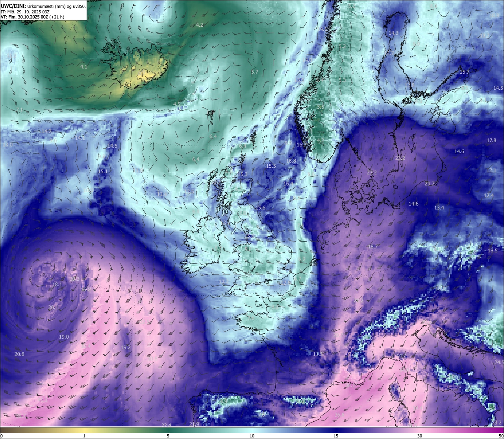The width and height of the screenshot is (504, 439).
Task: Click the legend tick labeled 30
Action: coord(420,436)
